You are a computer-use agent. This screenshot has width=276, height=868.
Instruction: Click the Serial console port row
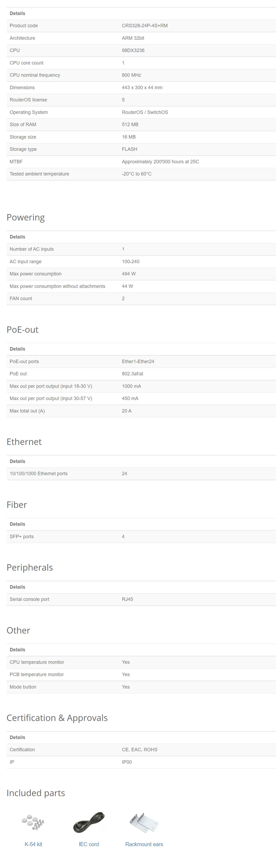coord(141,599)
